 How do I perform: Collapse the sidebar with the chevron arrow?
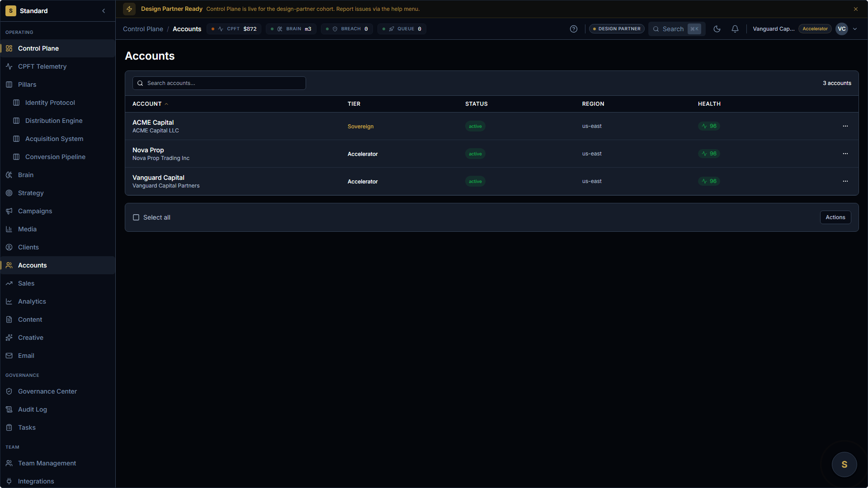[x=104, y=11]
